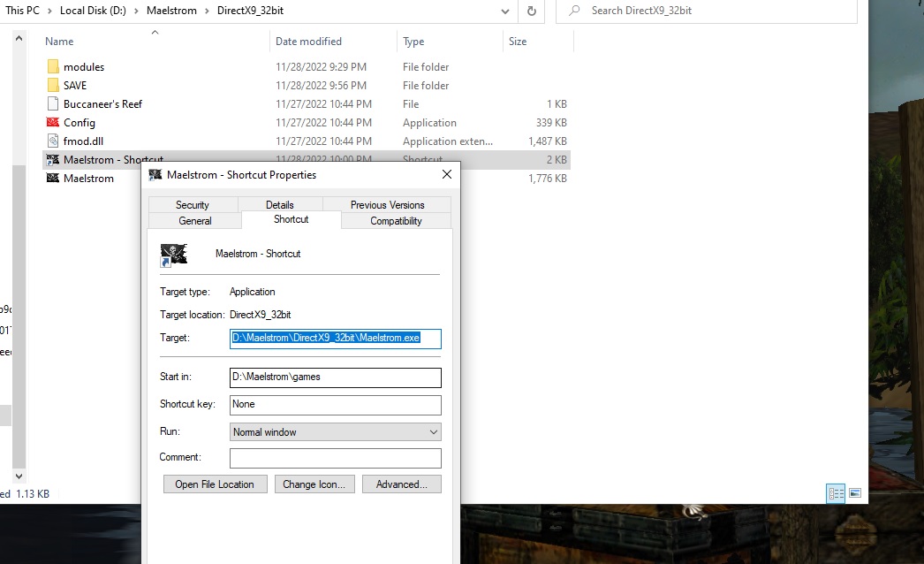Click the navigation pane scroll down arrow
The height and width of the screenshot is (564, 924).
[19, 476]
